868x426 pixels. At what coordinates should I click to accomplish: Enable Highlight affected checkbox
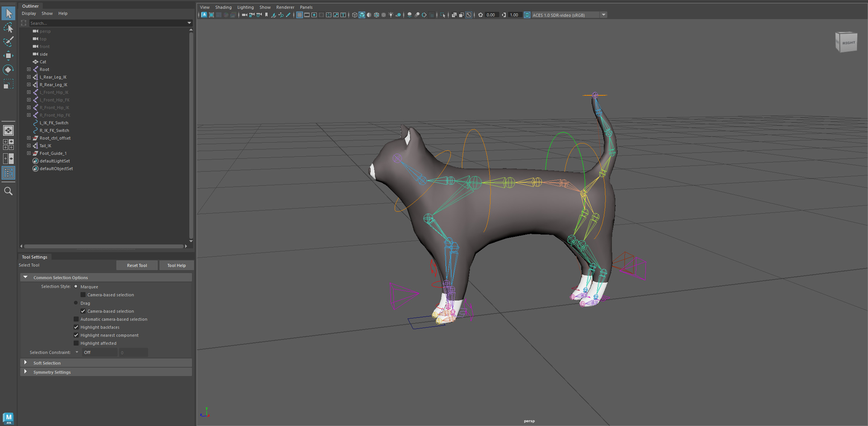[x=76, y=343]
